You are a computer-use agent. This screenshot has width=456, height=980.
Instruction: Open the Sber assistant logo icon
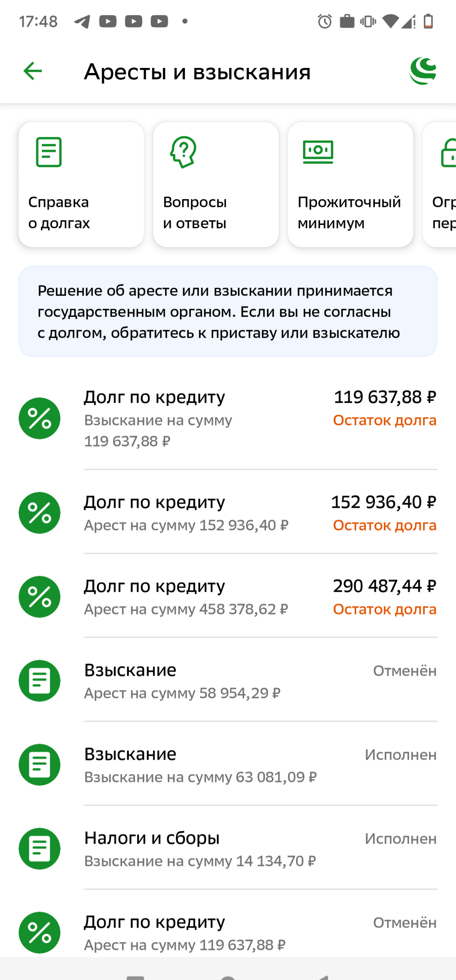pos(423,71)
